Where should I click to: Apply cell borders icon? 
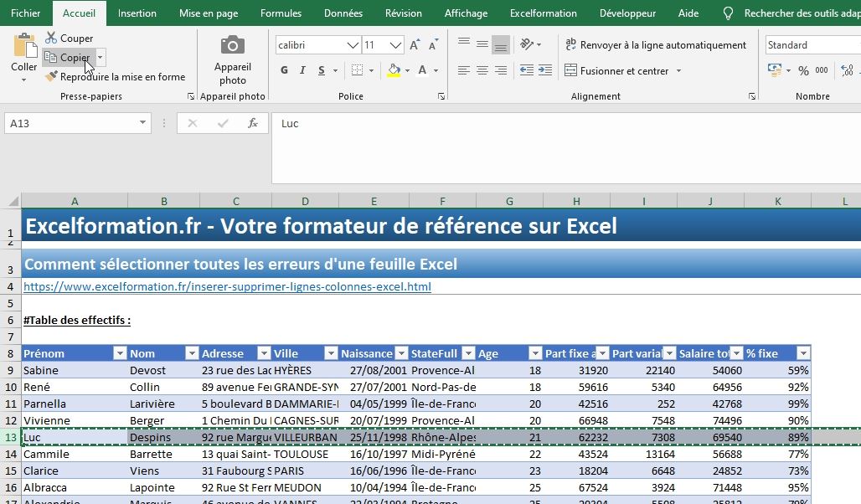(x=358, y=70)
